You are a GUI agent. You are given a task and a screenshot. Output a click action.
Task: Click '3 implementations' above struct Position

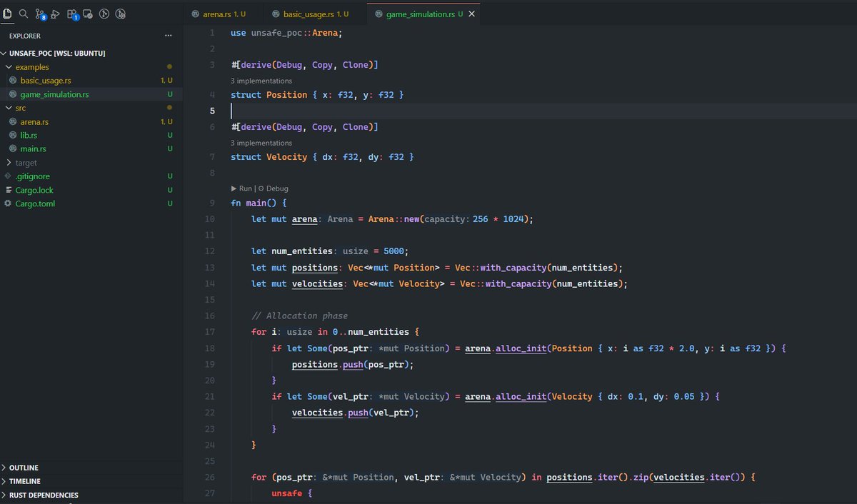point(261,81)
